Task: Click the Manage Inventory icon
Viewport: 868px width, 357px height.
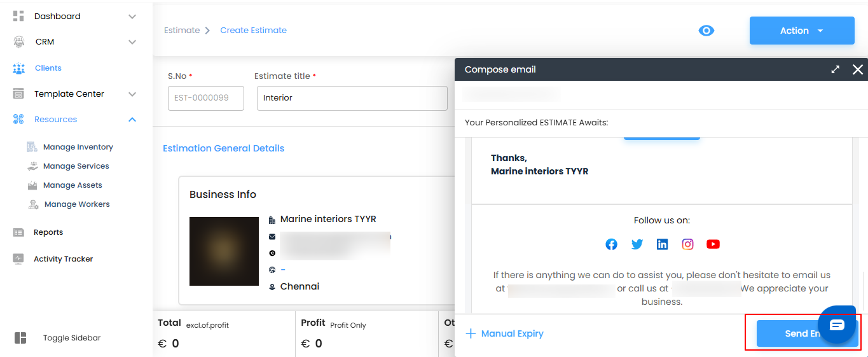Action: coord(32,147)
